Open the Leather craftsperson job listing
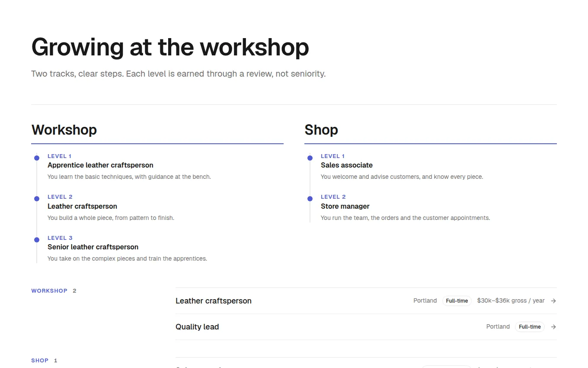Viewport: 588px width, 368px height. (366, 301)
